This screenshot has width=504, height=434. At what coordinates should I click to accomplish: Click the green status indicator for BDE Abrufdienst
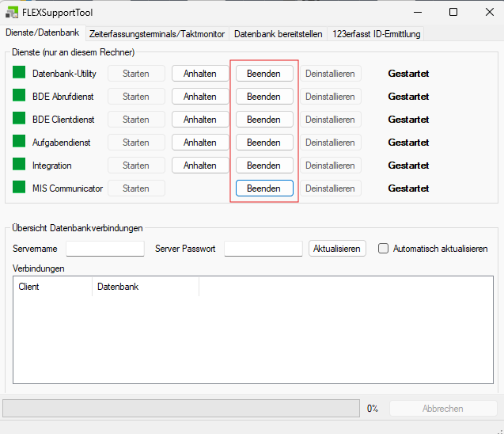coord(19,96)
